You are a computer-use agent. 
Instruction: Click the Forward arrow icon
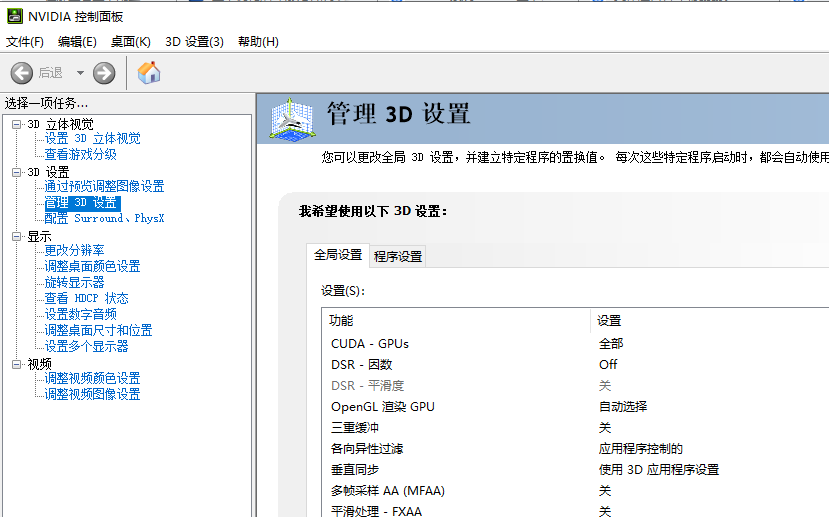tap(104, 73)
